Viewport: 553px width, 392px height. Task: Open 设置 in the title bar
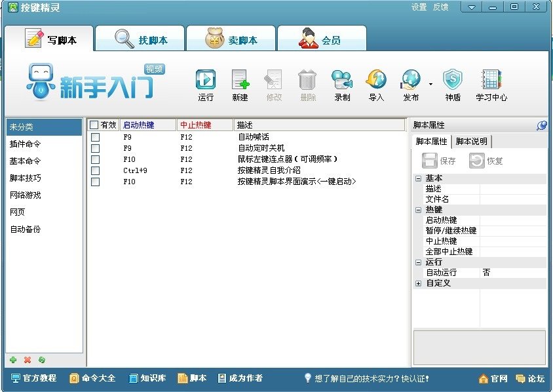coord(419,7)
